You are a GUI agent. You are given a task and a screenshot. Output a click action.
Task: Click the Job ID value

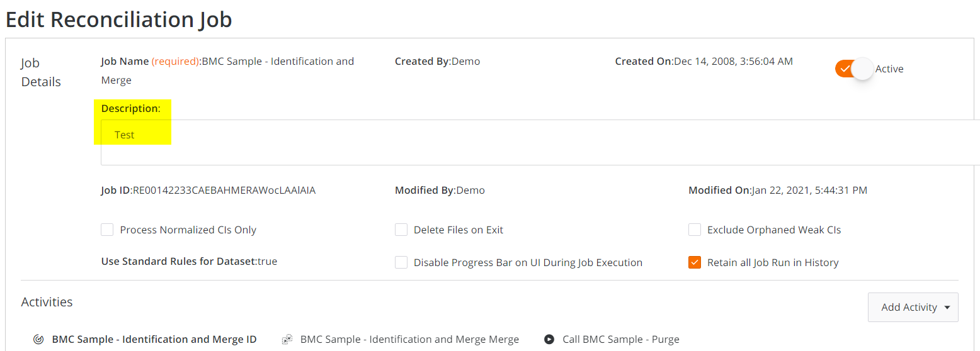click(x=224, y=190)
